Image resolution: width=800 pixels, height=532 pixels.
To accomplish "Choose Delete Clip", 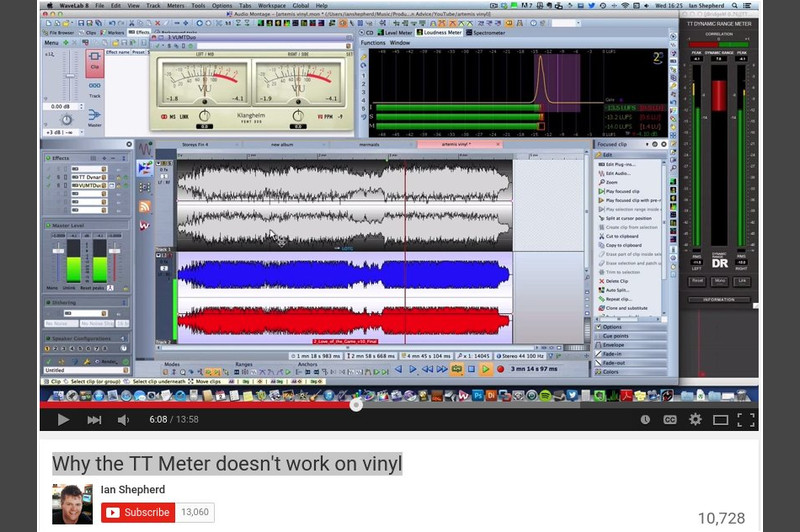I will click(616, 281).
